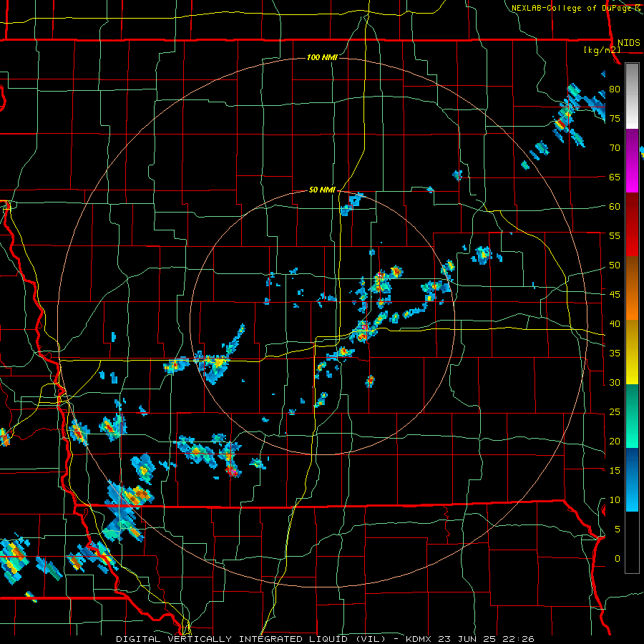644x644 pixels.
Task: Click the 30 value on the color scale
Action: [615, 383]
